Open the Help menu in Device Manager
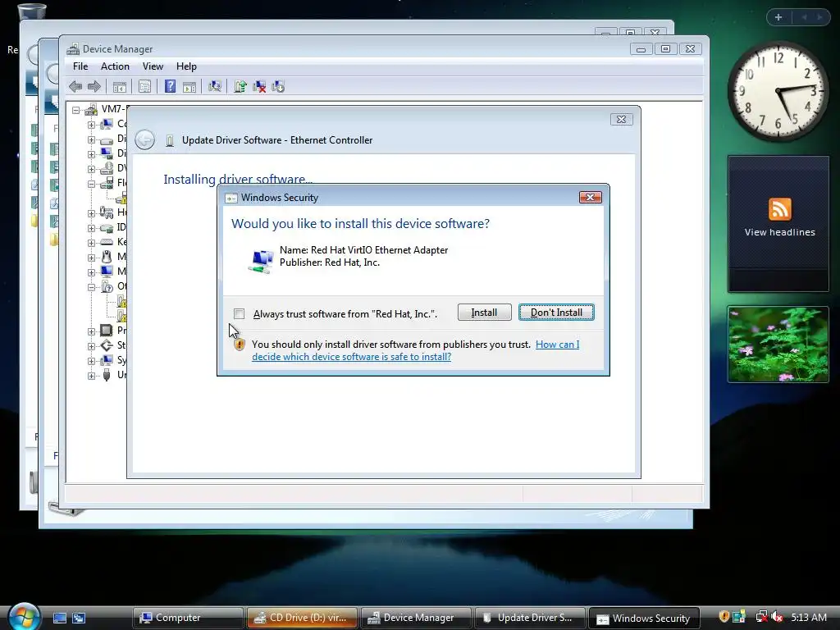Screen dimensions: 840x630 [x=186, y=66]
